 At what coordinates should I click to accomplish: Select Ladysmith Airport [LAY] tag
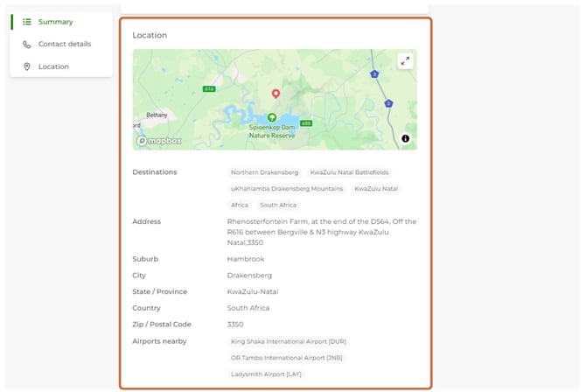pos(266,374)
